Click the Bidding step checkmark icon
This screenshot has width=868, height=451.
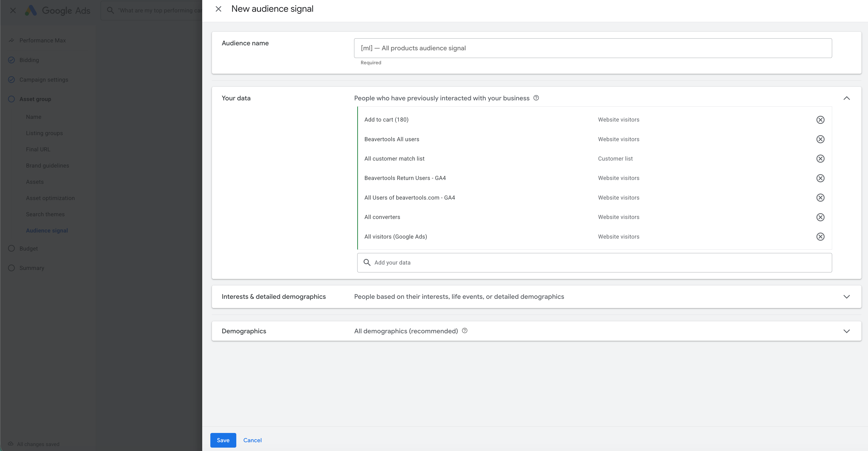click(12, 60)
